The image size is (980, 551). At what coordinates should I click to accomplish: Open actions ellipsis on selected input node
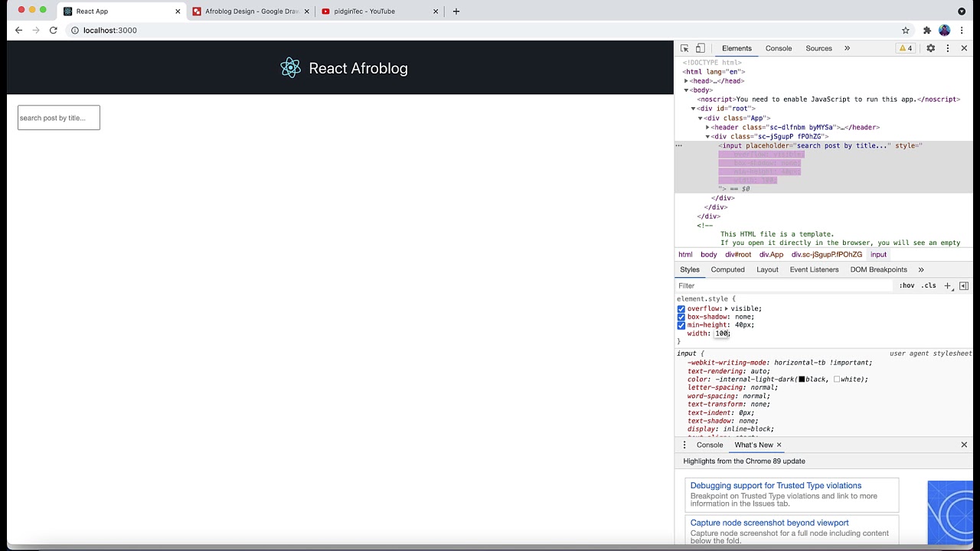coord(678,145)
